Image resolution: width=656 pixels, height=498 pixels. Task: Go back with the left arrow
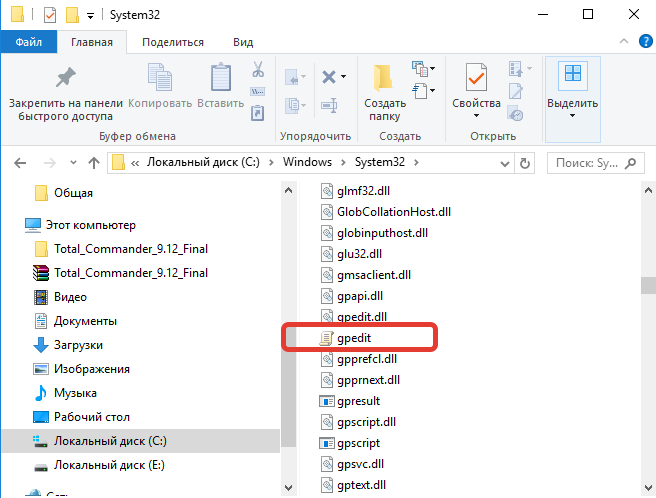(20, 163)
